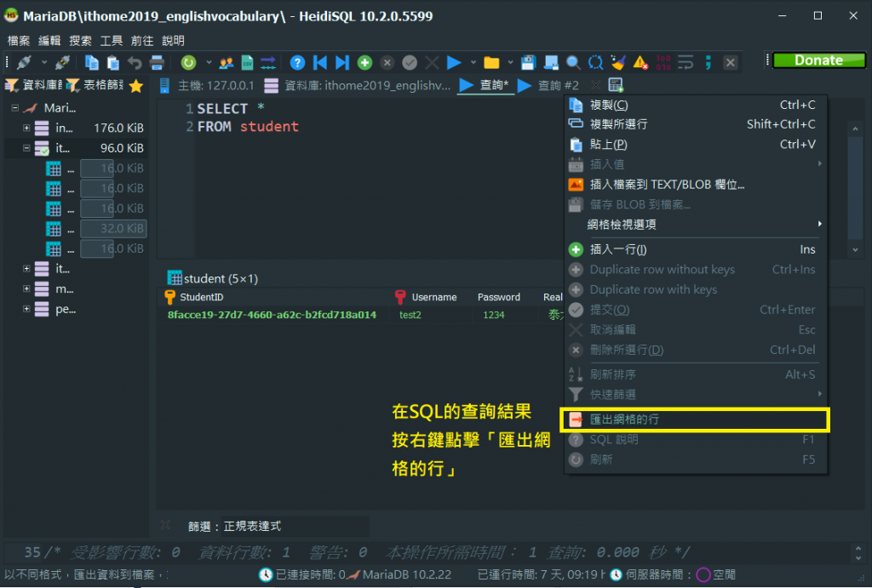
Task: Choose 插入一行(I) in context menu
Action: click(x=695, y=249)
